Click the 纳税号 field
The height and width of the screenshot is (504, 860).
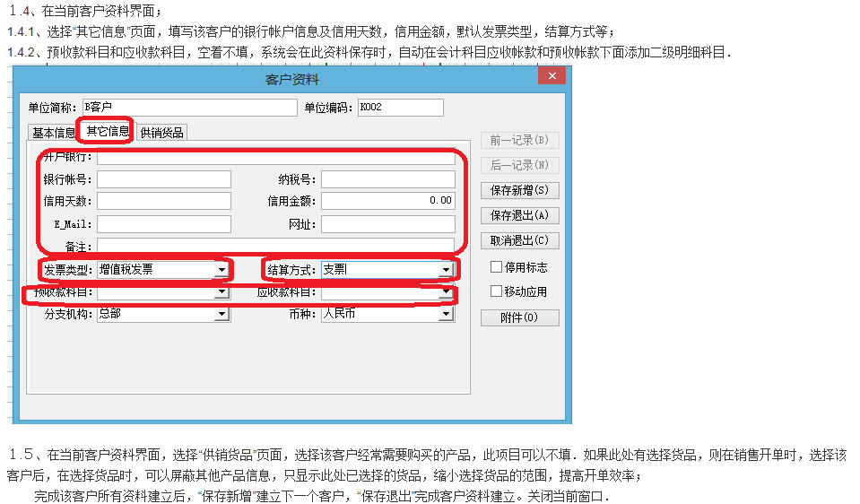pos(387,179)
